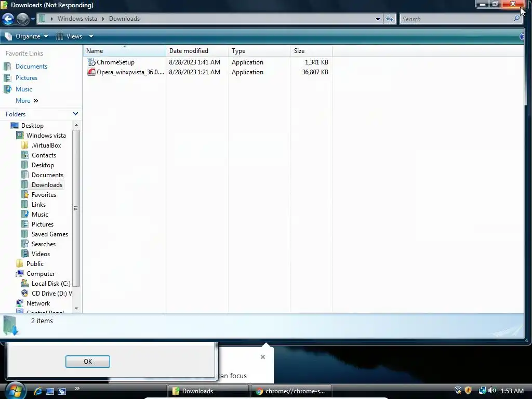Select the Opera_winxpvista_36.0 installer icon
The width and height of the screenshot is (532, 399).
tap(91, 72)
